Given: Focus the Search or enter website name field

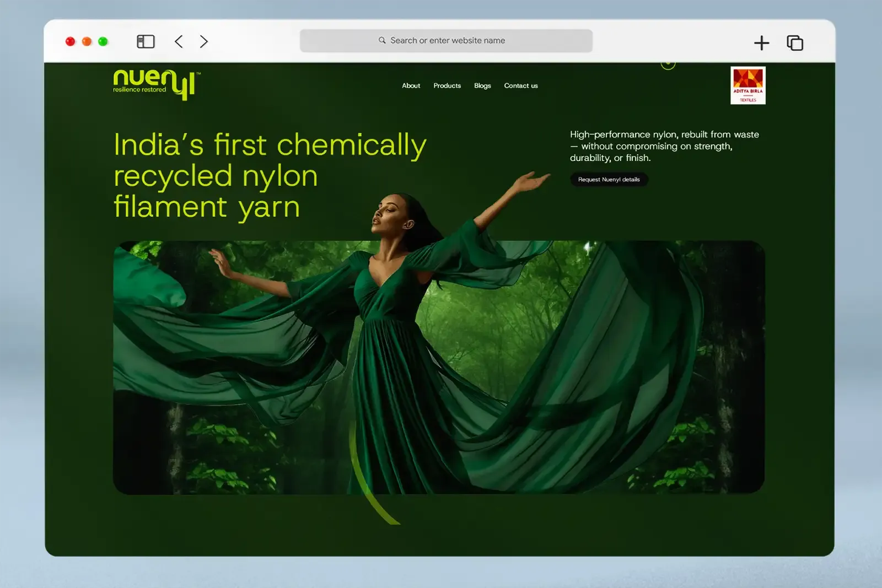Looking at the screenshot, I should pyautogui.click(x=446, y=41).
